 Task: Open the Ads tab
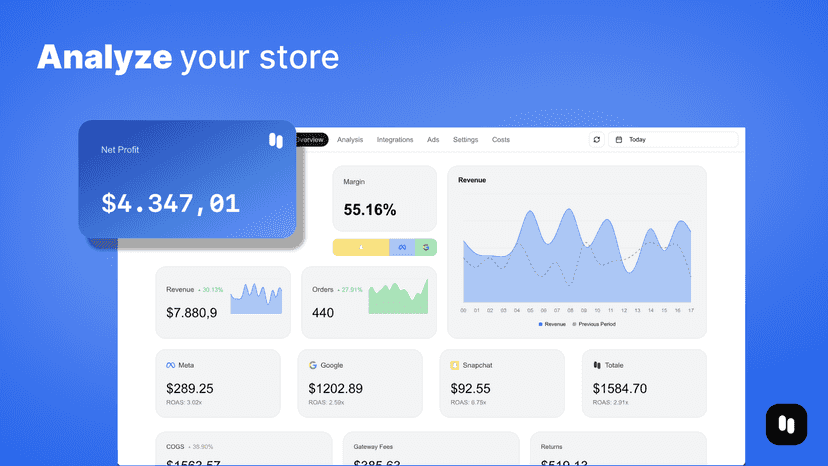[433, 139]
